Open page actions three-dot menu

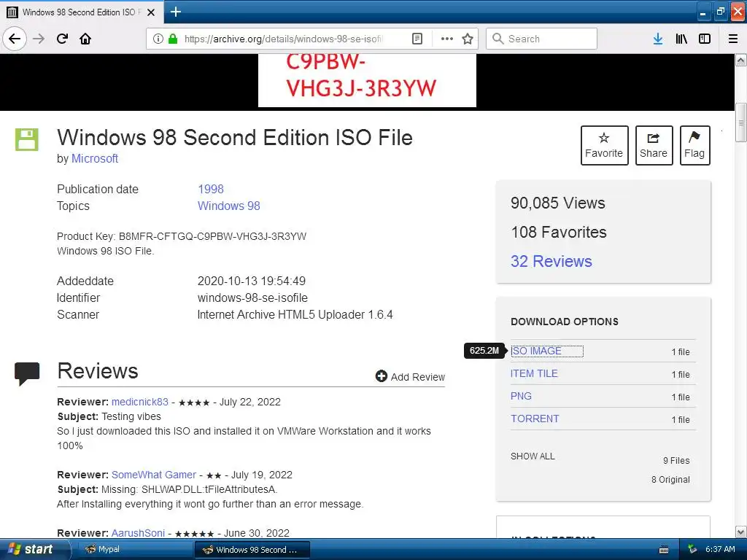click(x=447, y=39)
